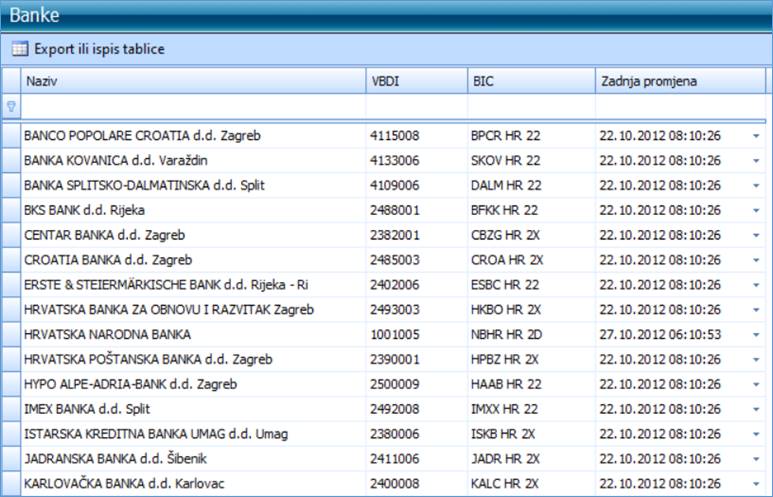The width and height of the screenshot is (773, 497).
Task: Click BIC code JADR HR 2X
Action: coord(505,459)
